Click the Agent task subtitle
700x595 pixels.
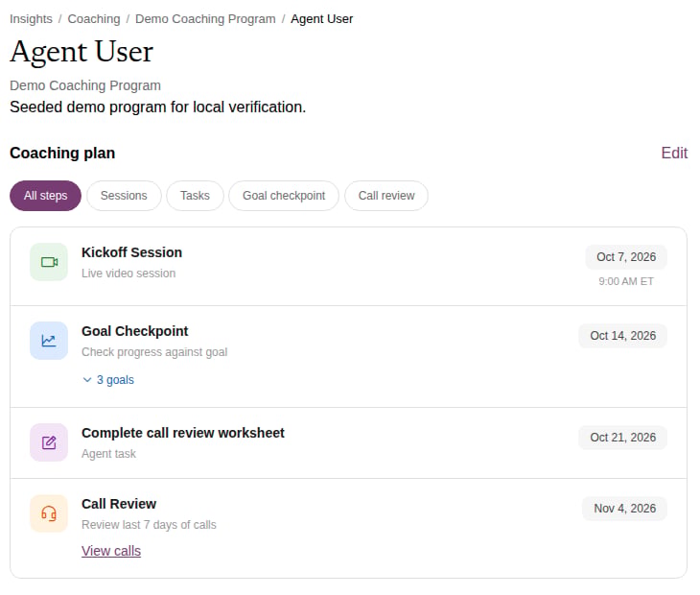[x=108, y=454]
